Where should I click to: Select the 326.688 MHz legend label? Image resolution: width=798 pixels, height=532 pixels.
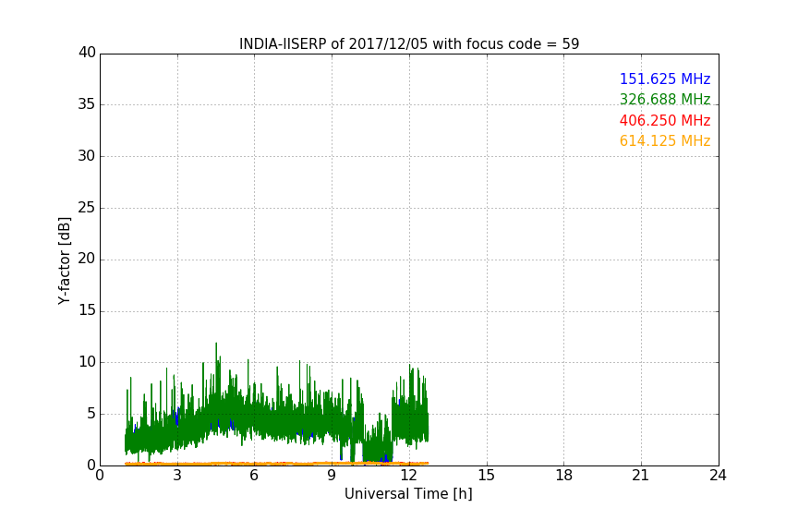[665, 99]
